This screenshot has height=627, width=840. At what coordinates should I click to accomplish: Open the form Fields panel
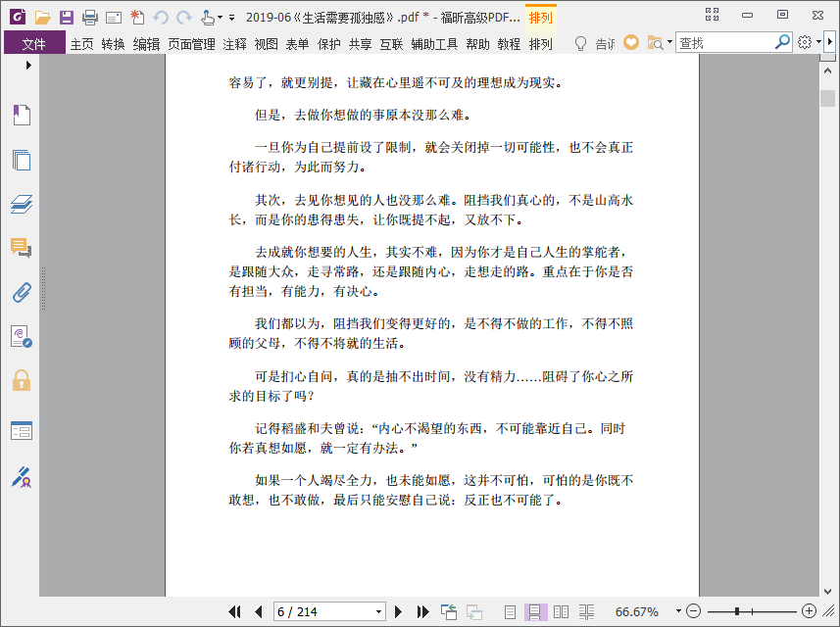point(22,430)
